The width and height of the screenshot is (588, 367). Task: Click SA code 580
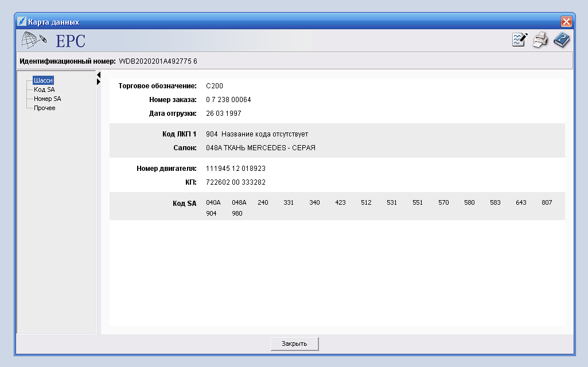pos(469,202)
